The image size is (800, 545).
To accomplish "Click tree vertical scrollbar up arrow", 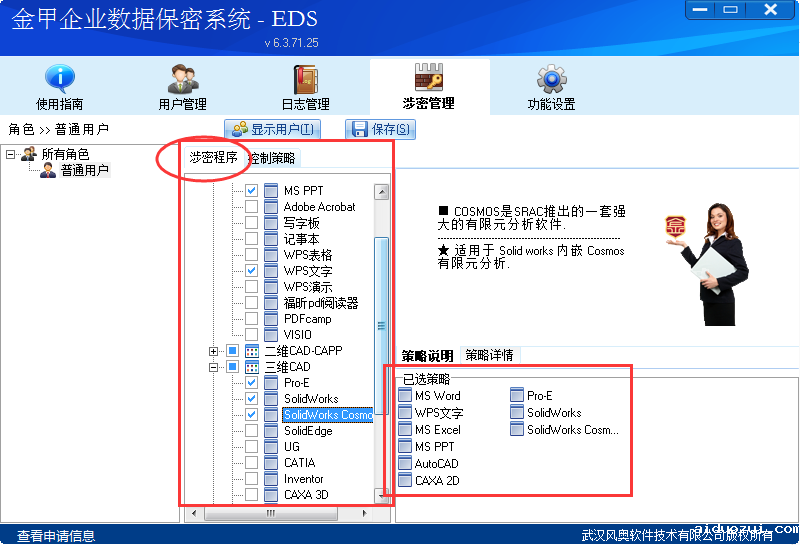I will point(382,191).
